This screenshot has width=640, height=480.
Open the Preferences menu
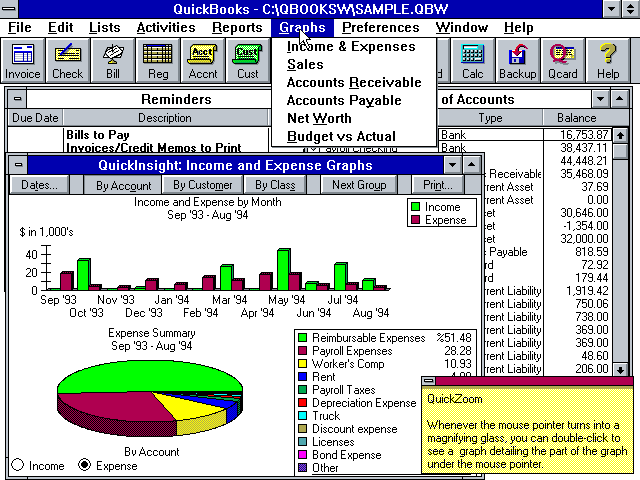(x=380, y=27)
